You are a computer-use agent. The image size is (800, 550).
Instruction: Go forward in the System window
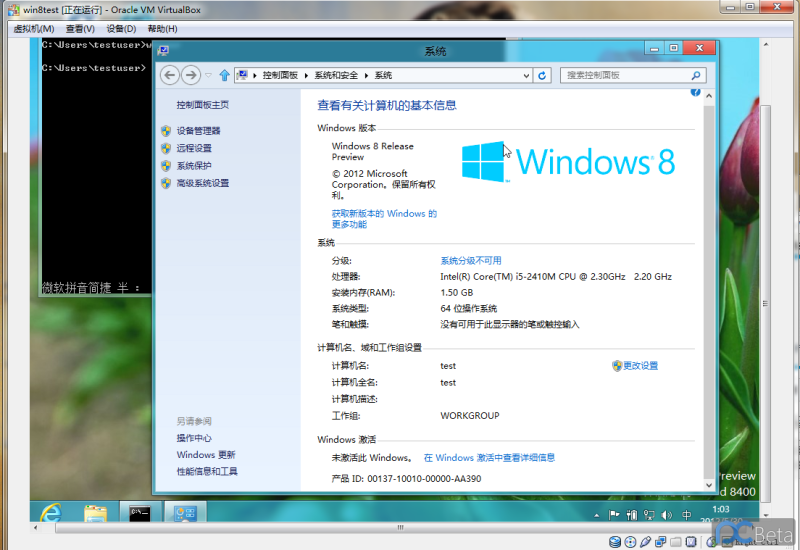pyautogui.click(x=191, y=75)
